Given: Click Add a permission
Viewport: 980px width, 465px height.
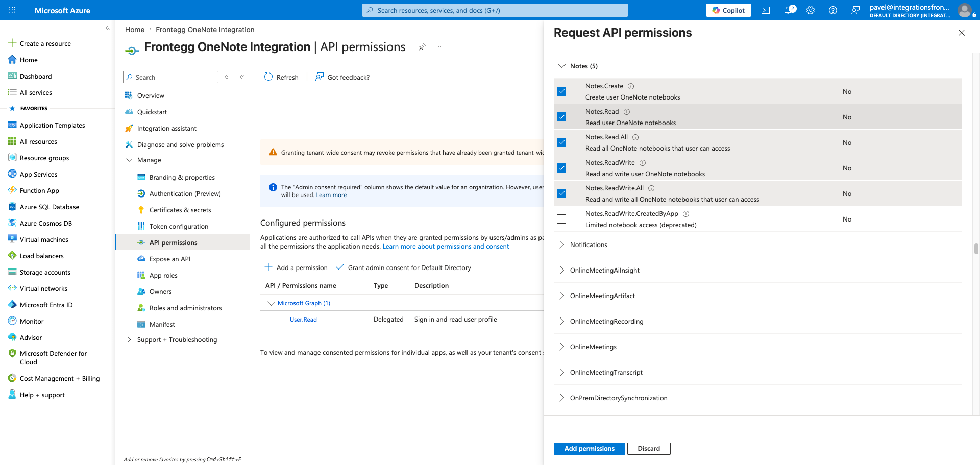Looking at the screenshot, I should pos(296,267).
